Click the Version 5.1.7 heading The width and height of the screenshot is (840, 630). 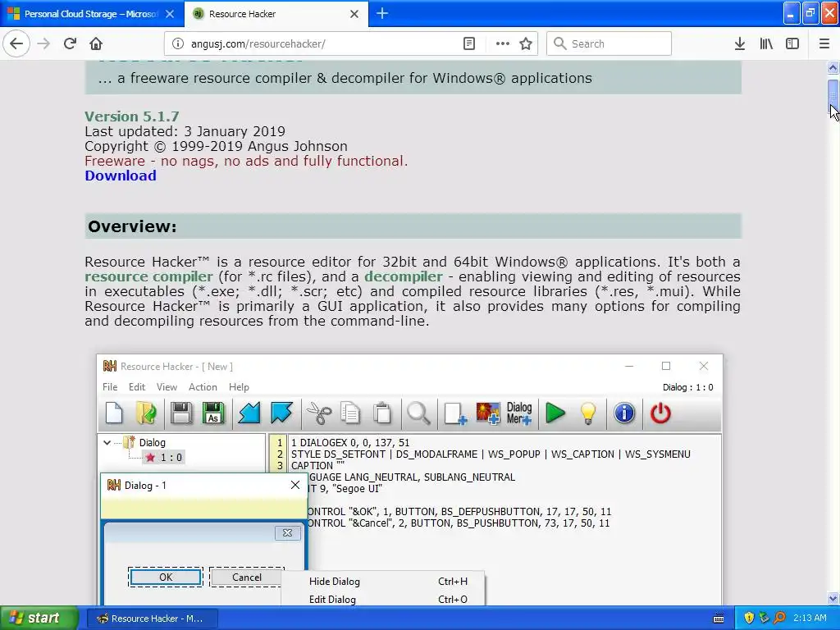132,116
